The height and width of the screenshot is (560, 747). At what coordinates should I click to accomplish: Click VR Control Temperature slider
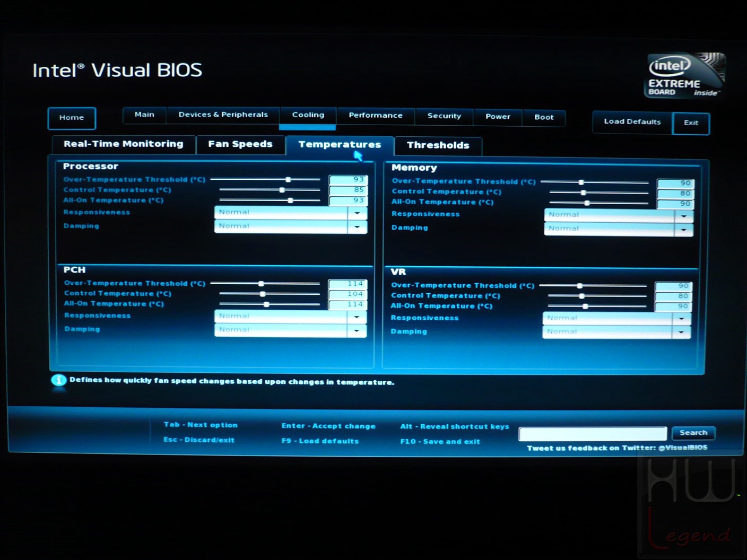point(597,296)
